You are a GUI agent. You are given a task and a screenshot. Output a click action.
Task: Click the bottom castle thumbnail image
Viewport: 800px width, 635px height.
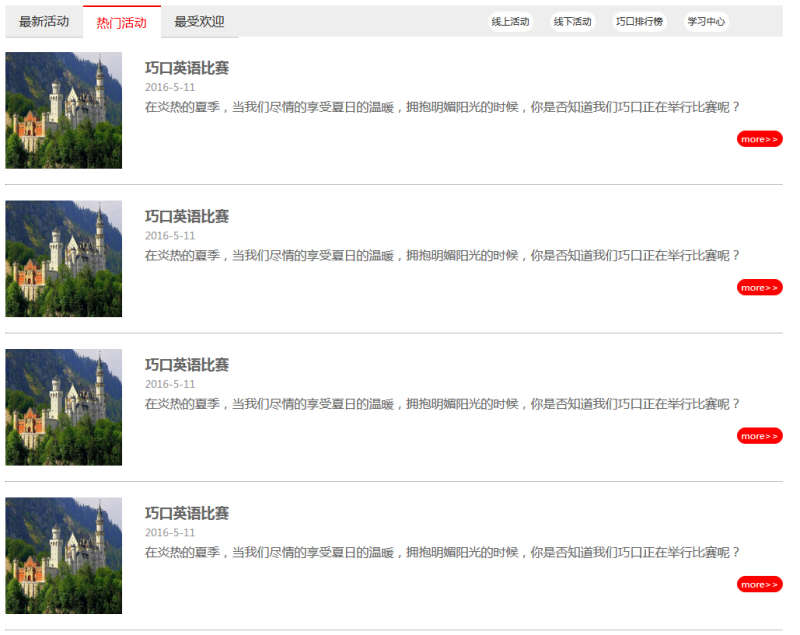click(63, 554)
